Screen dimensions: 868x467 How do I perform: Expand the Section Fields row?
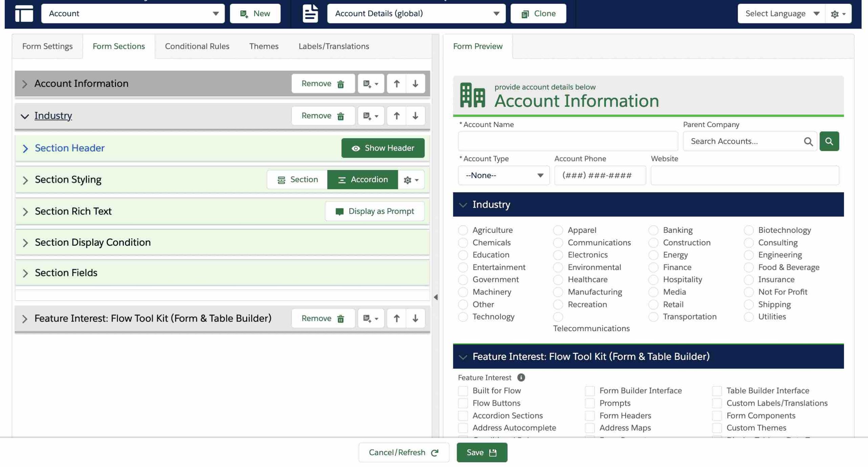point(25,273)
